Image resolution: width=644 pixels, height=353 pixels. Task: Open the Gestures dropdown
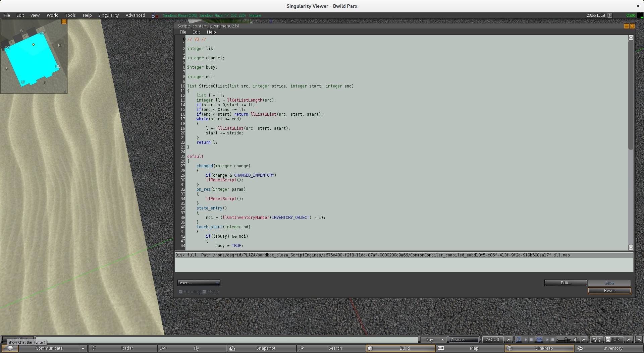[464, 340]
